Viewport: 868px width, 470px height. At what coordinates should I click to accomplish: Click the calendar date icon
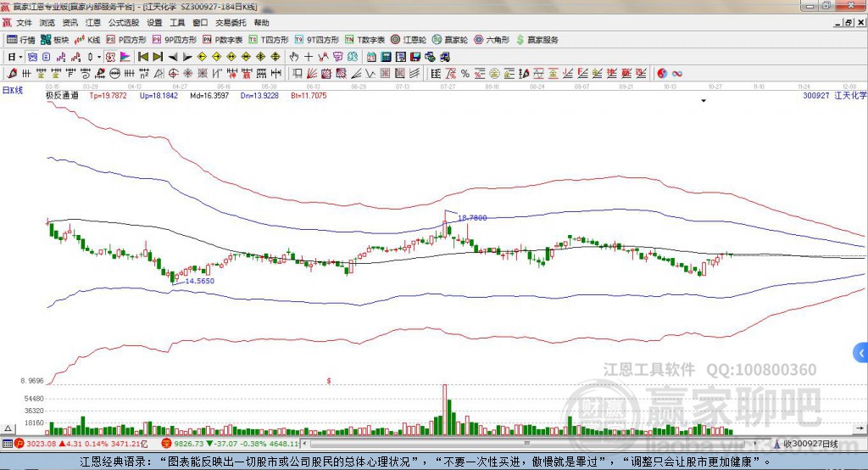[x=371, y=57]
